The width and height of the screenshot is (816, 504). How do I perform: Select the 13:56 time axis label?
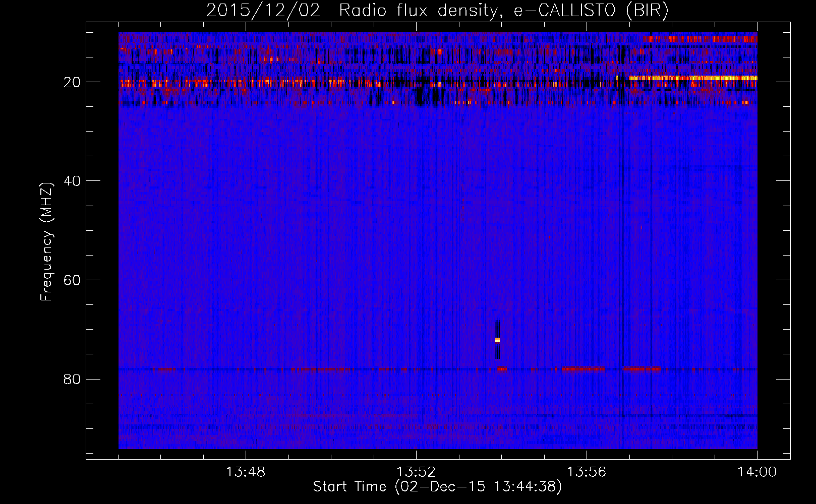pos(587,472)
